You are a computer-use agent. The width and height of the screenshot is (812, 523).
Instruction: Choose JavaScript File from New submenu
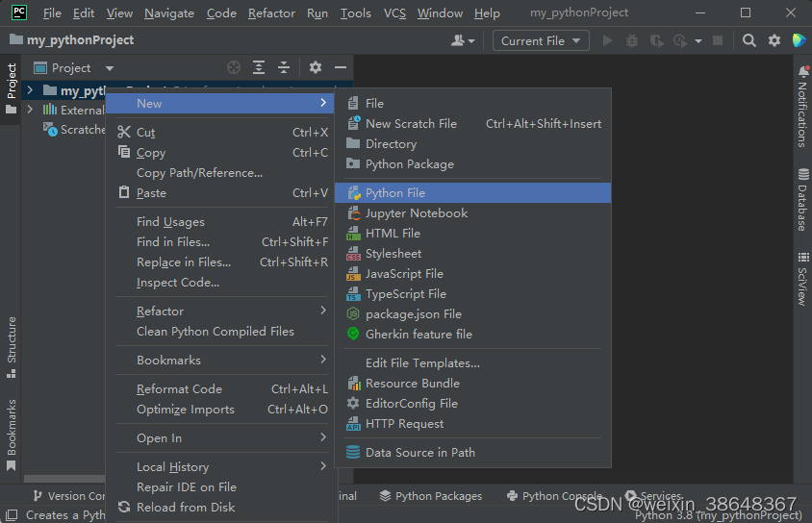pyautogui.click(x=472, y=274)
